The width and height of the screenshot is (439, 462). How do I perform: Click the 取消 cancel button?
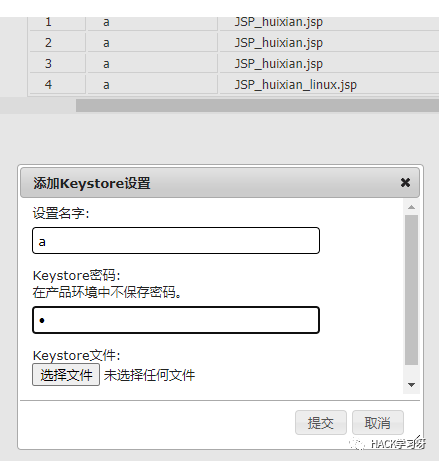(378, 423)
